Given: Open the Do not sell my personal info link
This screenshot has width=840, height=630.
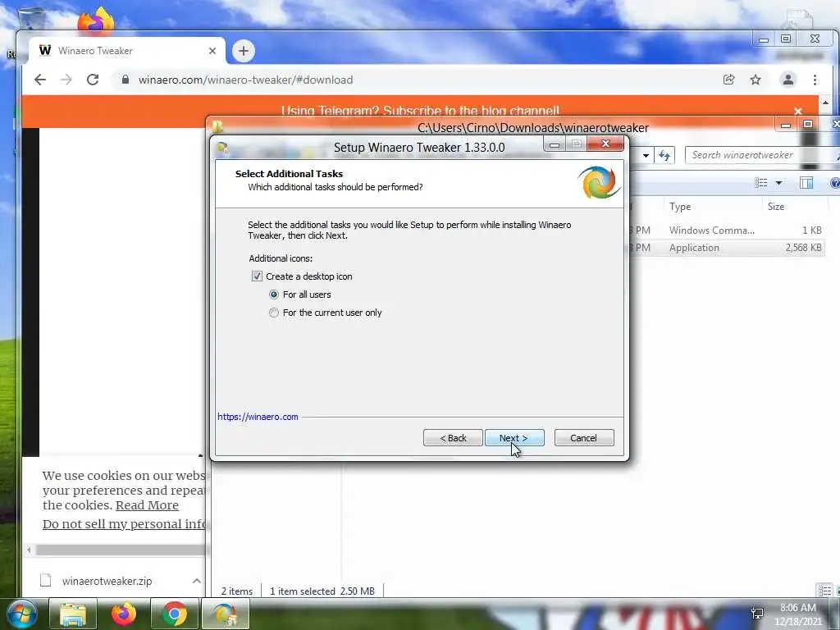Looking at the screenshot, I should tap(125, 524).
